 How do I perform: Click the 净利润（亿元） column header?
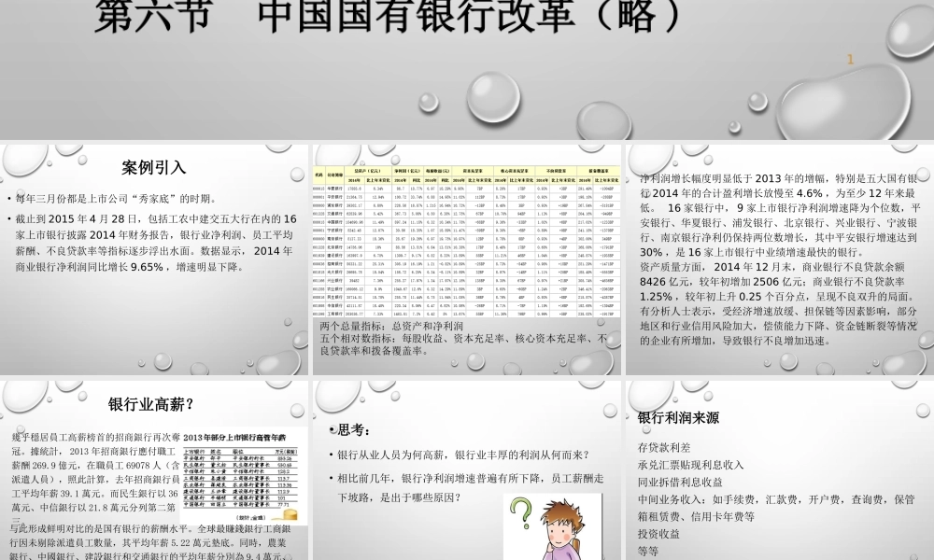[x=402, y=172]
